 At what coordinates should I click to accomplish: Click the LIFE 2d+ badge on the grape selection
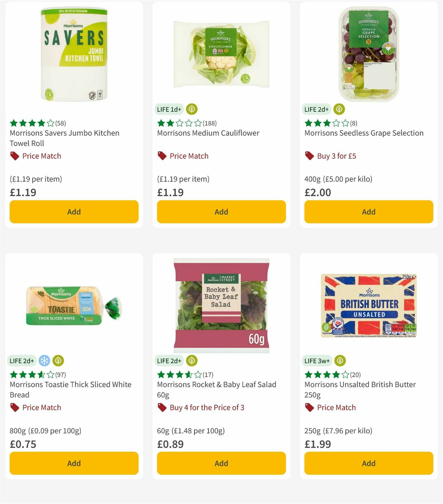[316, 109]
